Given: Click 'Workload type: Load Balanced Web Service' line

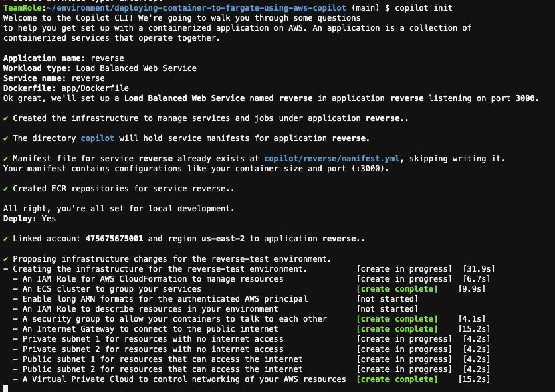Looking at the screenshot, I should coord(100,68).
